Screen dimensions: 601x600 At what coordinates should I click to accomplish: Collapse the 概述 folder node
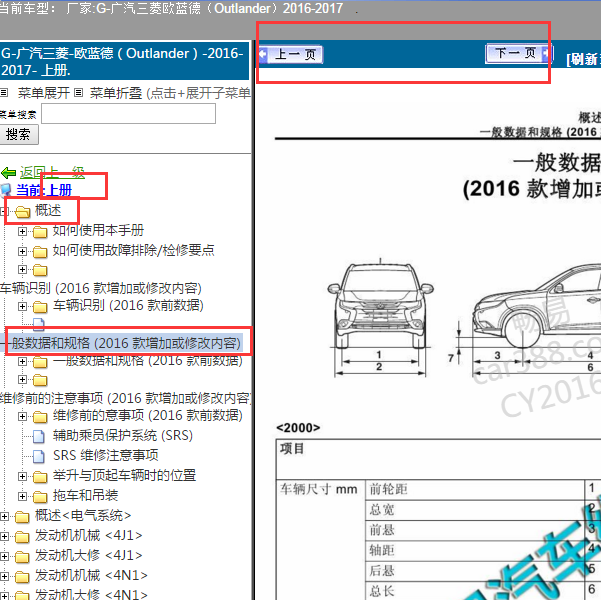[4, 211]
